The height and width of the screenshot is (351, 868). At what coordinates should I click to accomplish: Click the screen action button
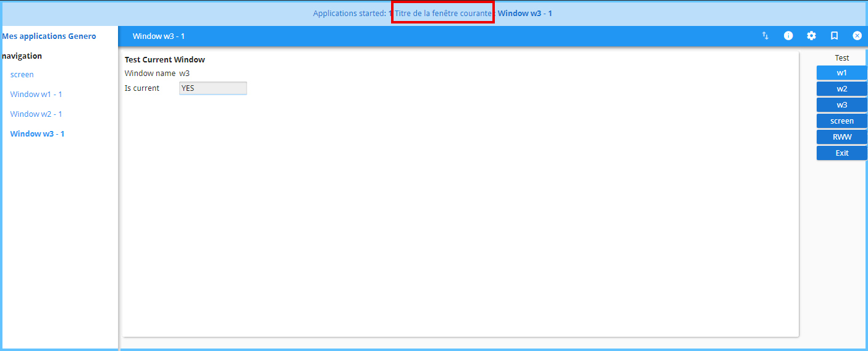[841, 121]
